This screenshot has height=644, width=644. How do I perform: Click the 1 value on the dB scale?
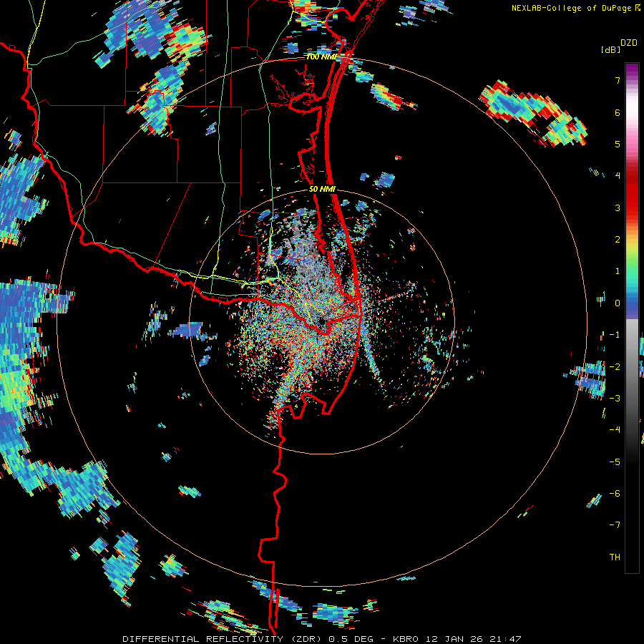(618, 271)
